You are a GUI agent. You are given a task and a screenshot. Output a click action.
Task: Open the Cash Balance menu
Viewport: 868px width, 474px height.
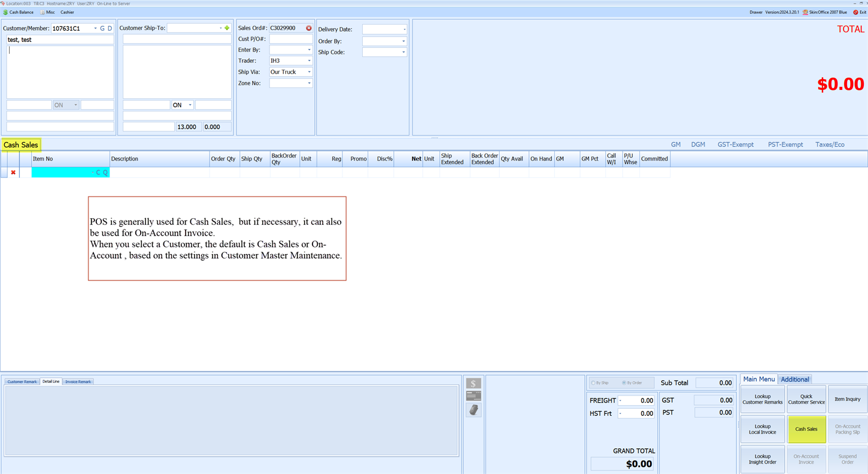(19, 12)
